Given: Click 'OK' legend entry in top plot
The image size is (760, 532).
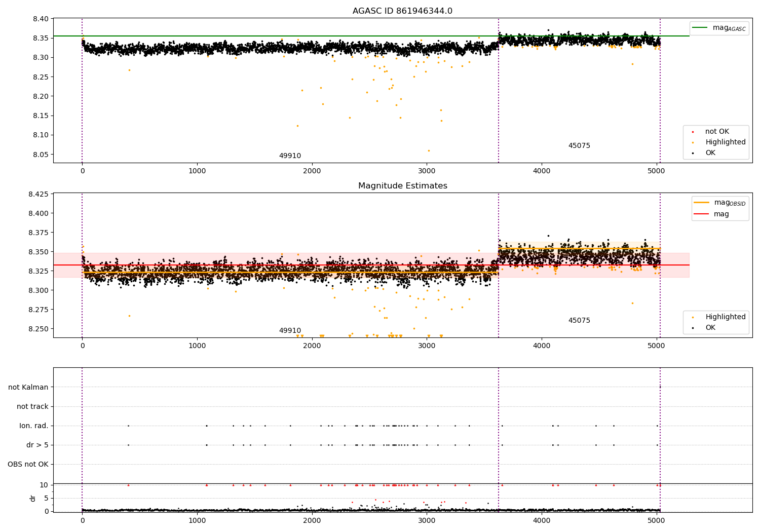Looking at the screenshot, I should point(710,153).
